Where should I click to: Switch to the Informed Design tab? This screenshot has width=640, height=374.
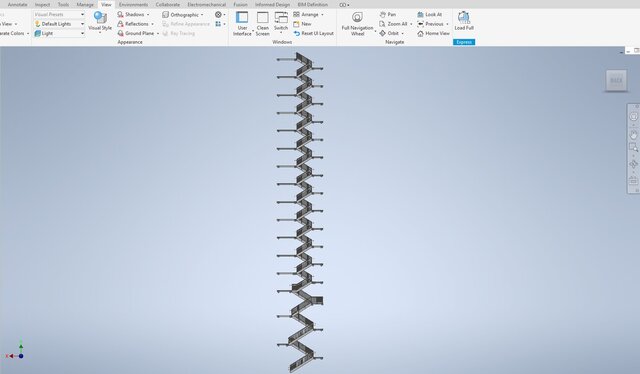[272, 4]
